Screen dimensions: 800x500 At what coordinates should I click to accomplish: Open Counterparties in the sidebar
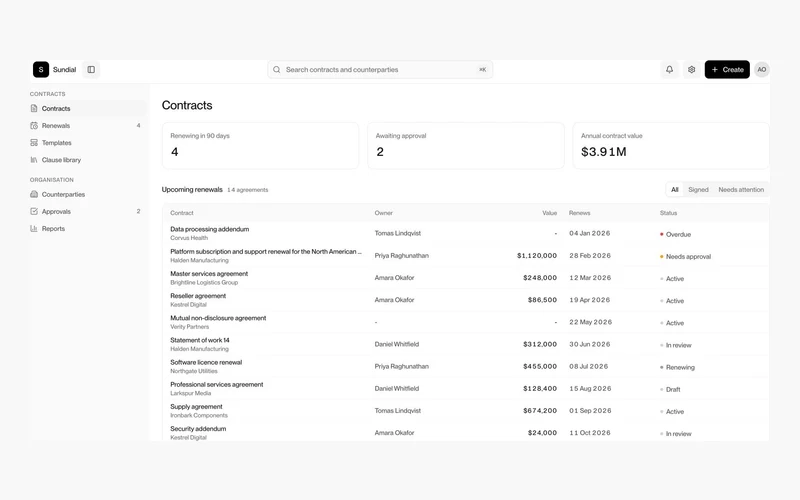tap(87, 194)
